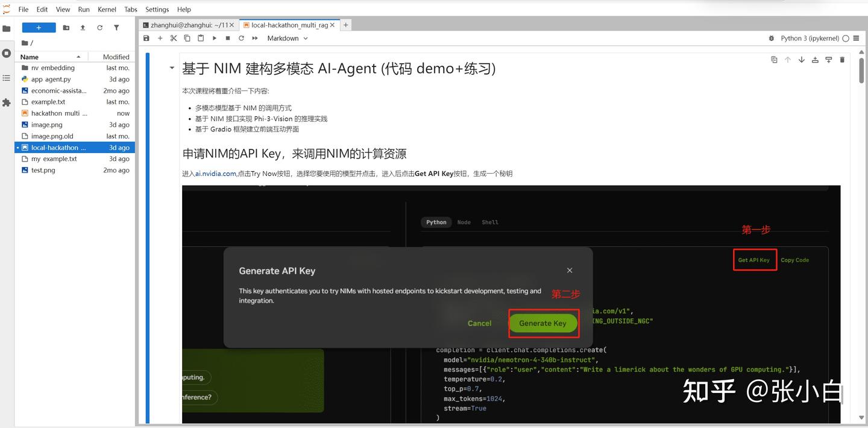The image size is (868, 428).
Task: Restart kernel and run all cells
Action: 255,38
